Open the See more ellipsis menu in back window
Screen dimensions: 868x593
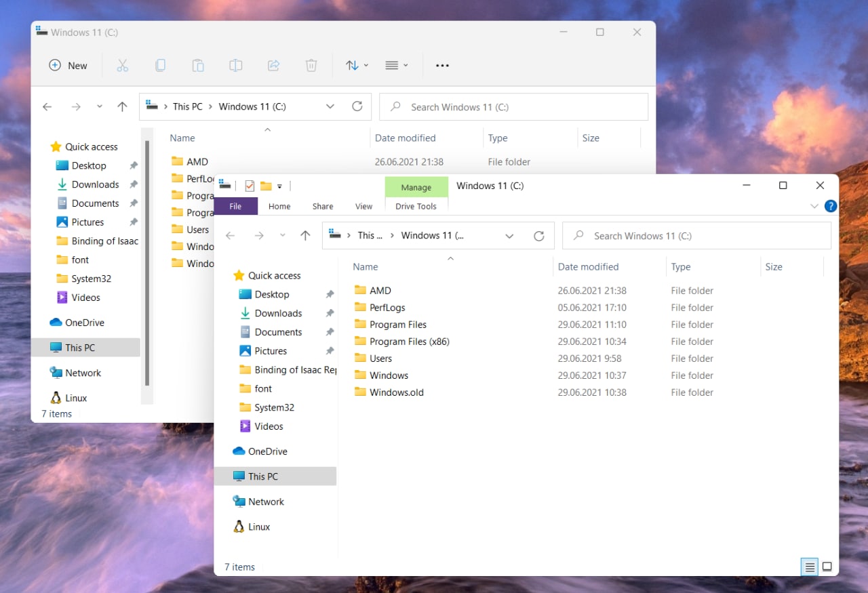(x=442, y=65)
